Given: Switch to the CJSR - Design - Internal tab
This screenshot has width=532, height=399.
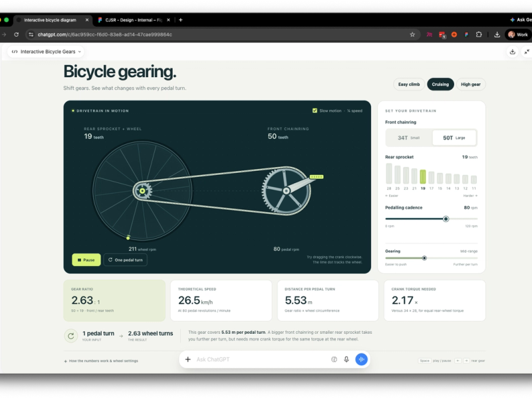Looking at the screenshot, I should [134, 20].
